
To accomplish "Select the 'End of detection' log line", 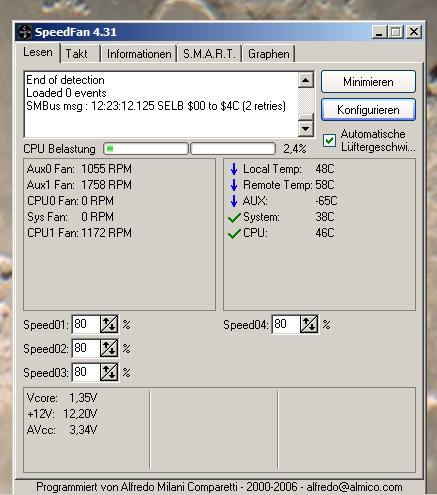I will click(65, 80).
